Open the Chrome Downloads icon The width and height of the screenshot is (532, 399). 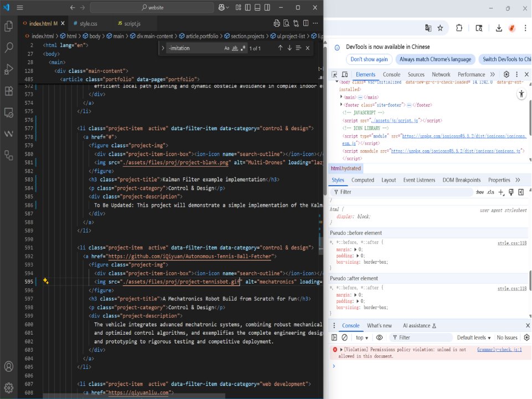tap(499, 28)
